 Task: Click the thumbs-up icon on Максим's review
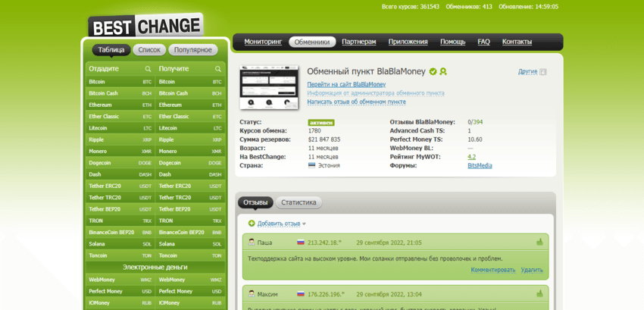[539, 294]
